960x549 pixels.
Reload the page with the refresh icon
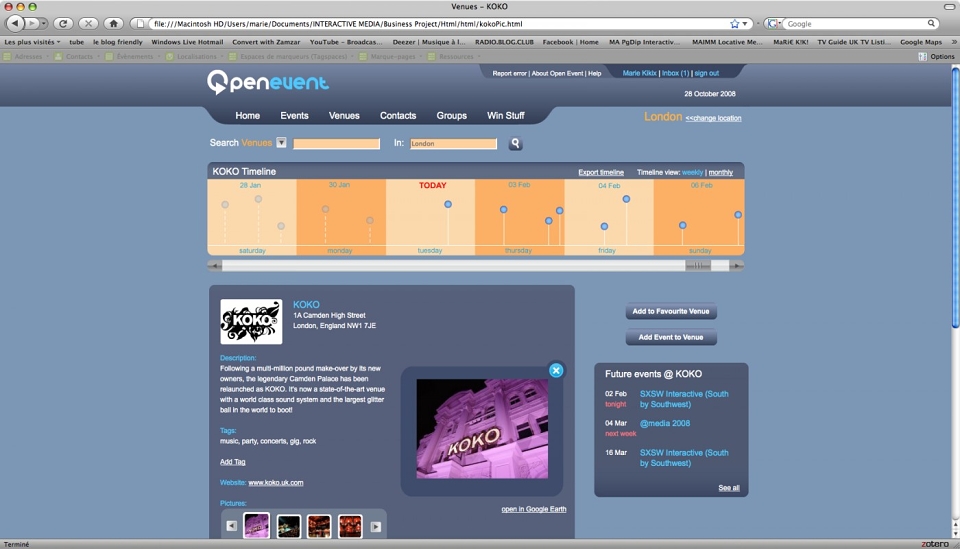pos(62,23)
